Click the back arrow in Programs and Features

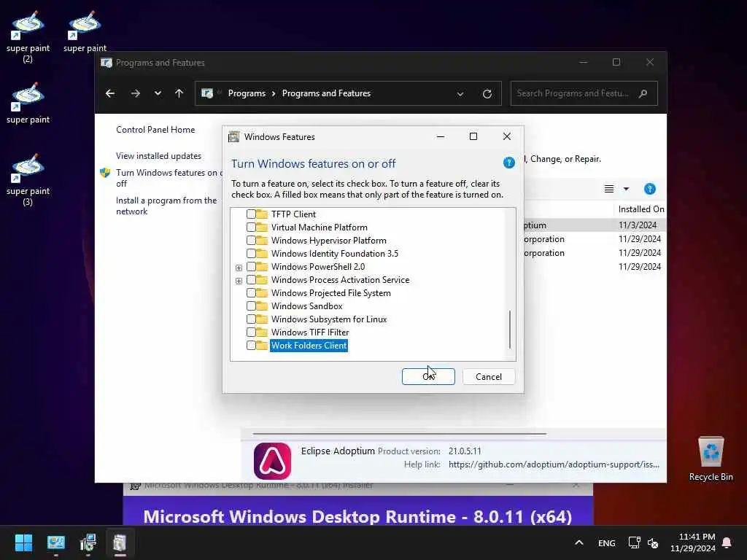110,93
